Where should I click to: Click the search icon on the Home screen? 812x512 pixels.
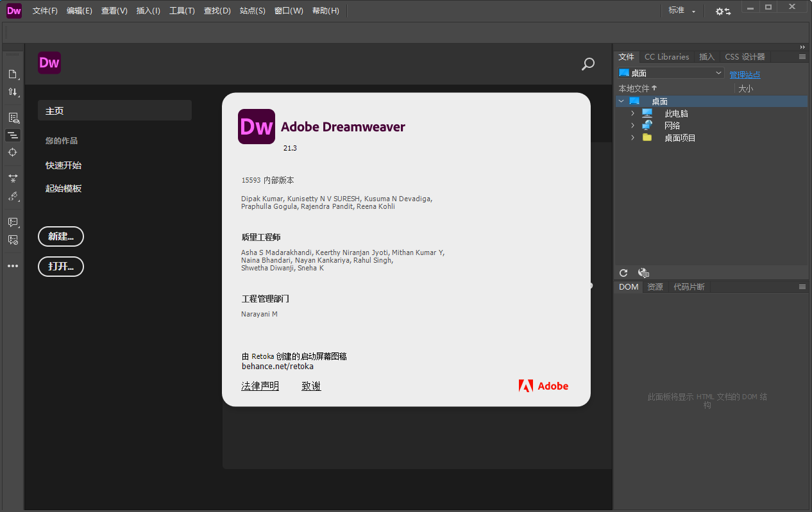[588, 64]
